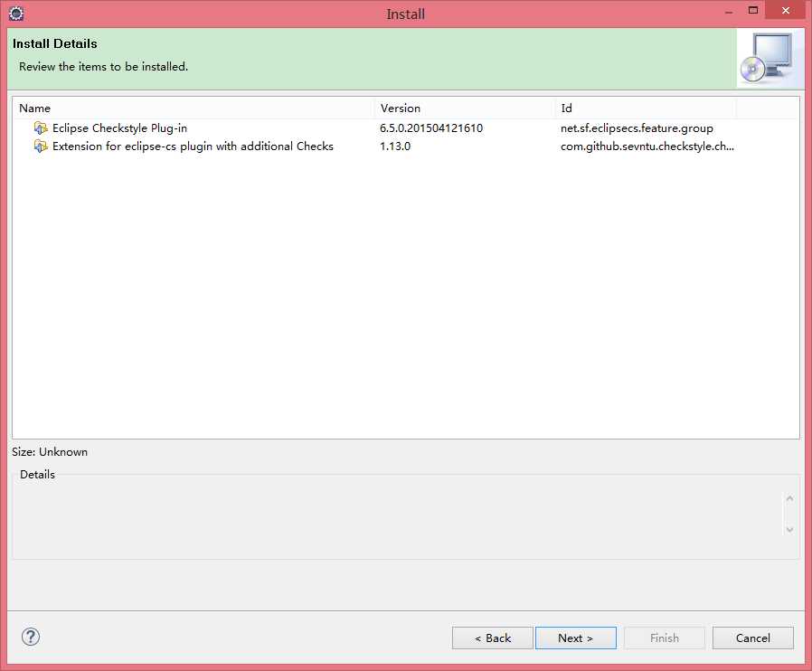Click version 6.5.0.201504121610 cell
The image size is (812, 671).
[x=430, y=128]
